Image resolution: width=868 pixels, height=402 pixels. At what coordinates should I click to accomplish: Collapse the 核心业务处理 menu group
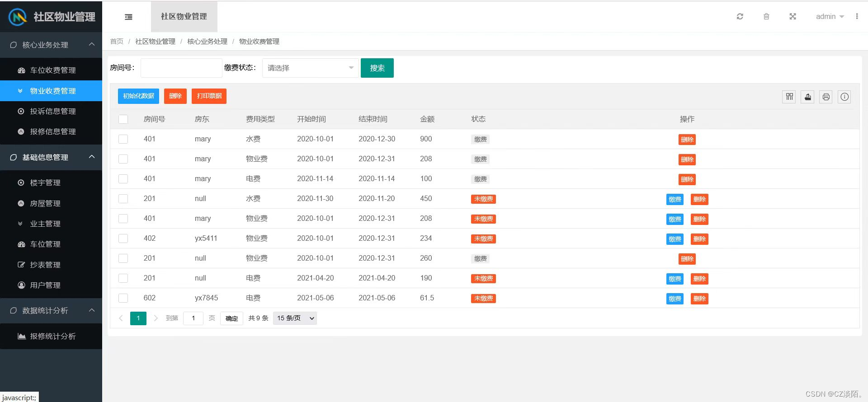coord(51,45)
